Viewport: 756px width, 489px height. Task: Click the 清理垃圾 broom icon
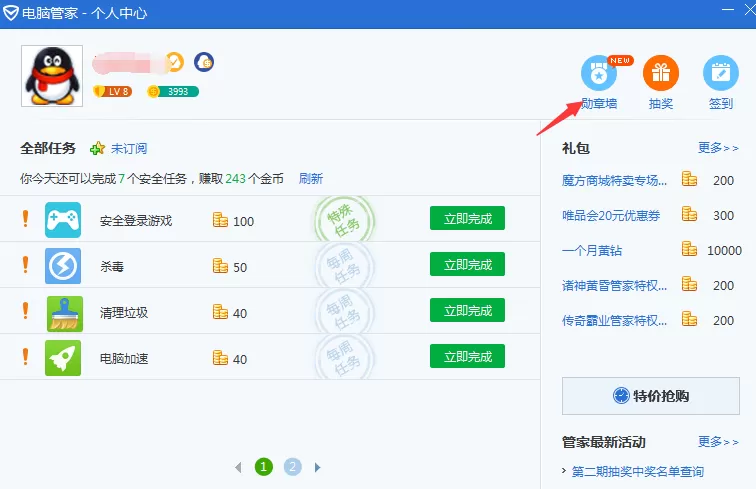point(65,313)
